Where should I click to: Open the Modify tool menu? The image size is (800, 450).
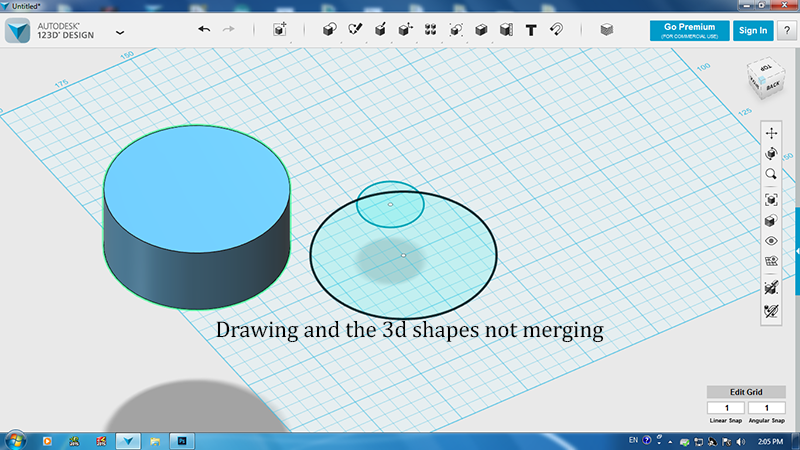pyautogui.click(x=405, y=30)
